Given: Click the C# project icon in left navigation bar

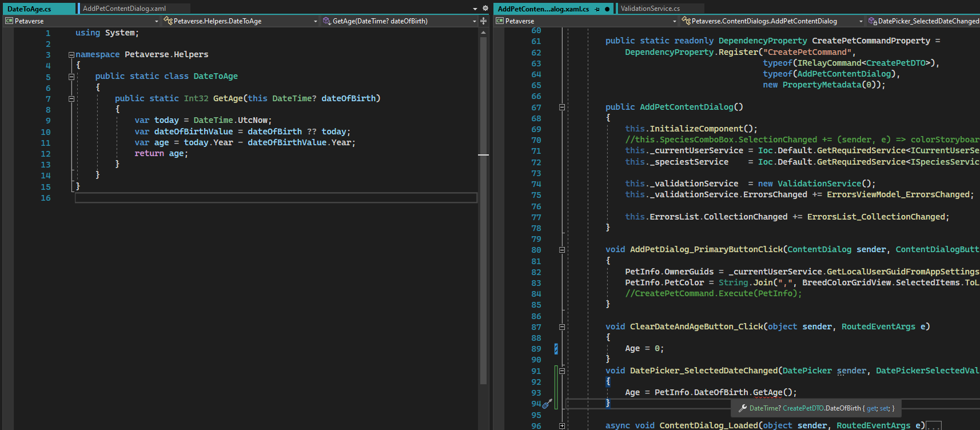Looking at the screenshot, I should point(9,21).
